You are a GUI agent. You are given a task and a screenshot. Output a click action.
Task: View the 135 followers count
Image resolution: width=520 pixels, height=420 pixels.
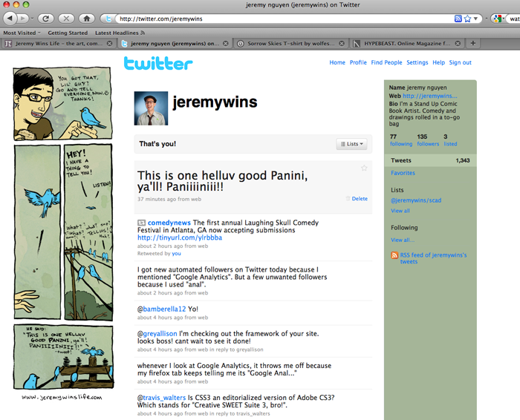click(x=428, y=140)
